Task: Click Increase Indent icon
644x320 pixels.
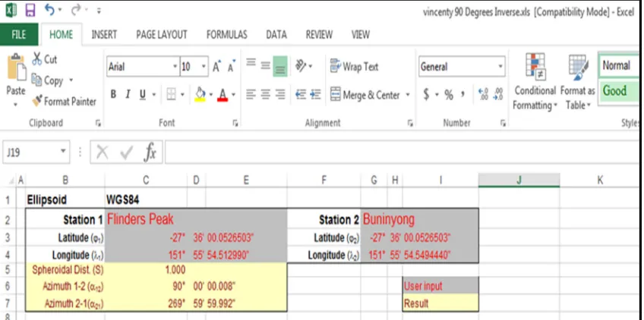Action: pos(315,95)
